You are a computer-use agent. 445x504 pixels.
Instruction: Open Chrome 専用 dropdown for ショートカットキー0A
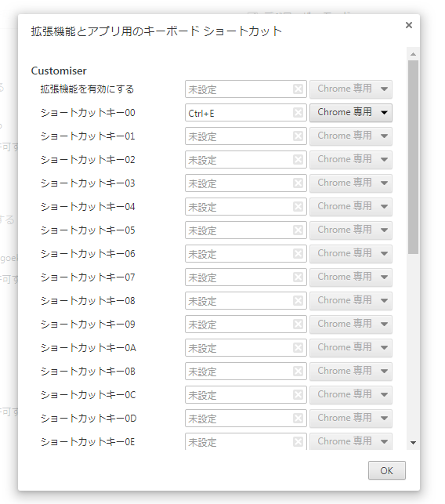[351, 347]
